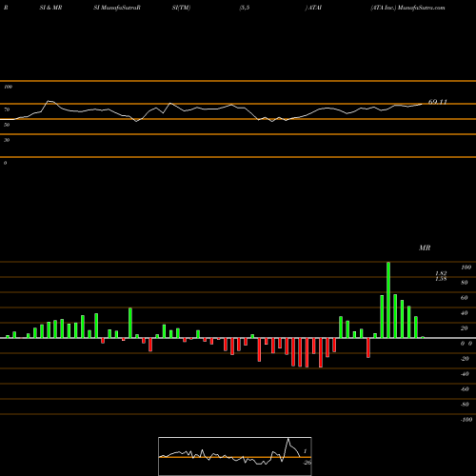Image resolution: width=476 pixels, height=476 pixels.
Task: Click the tallest green MR histogram bar
Action: (388, 300)
